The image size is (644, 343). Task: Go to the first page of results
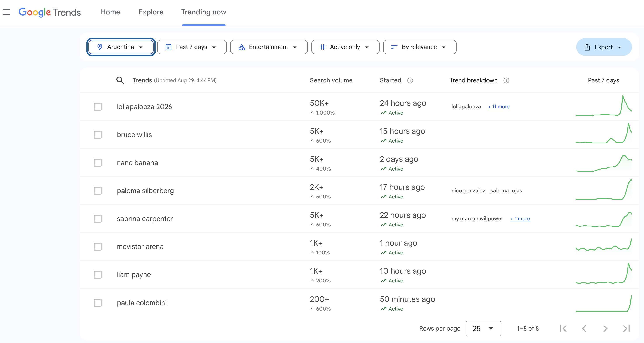pyautogui.click(x=563, y=329)
